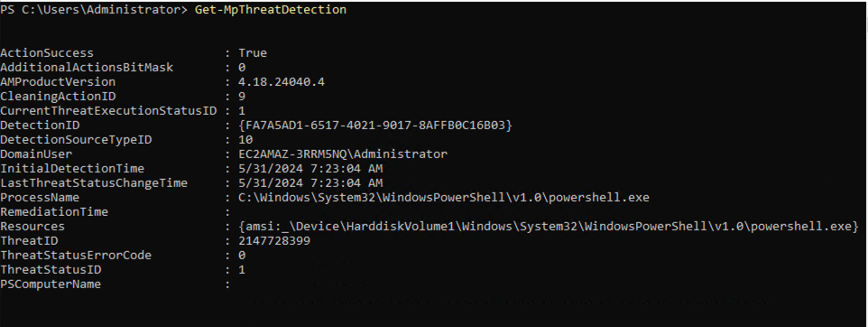Click the DomainUser EC2AMAZ-3RRM5NQ\Administrator value
Screen dimensions: 868x327
coord(343,154)
